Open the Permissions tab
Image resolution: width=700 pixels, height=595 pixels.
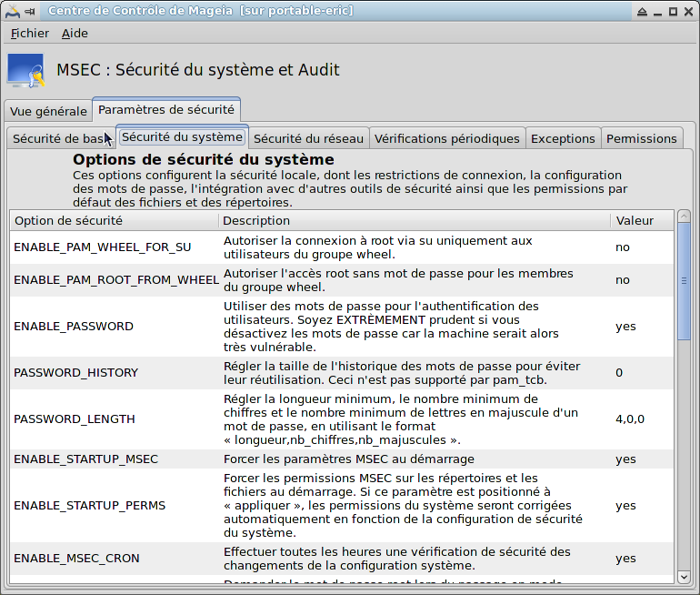(x=642, y=138)
